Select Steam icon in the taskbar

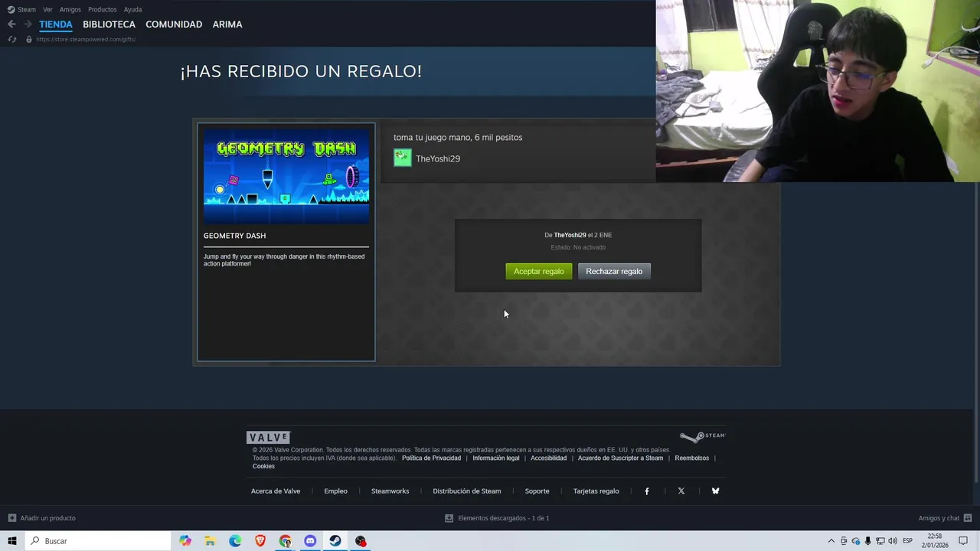tap(335, 541)
